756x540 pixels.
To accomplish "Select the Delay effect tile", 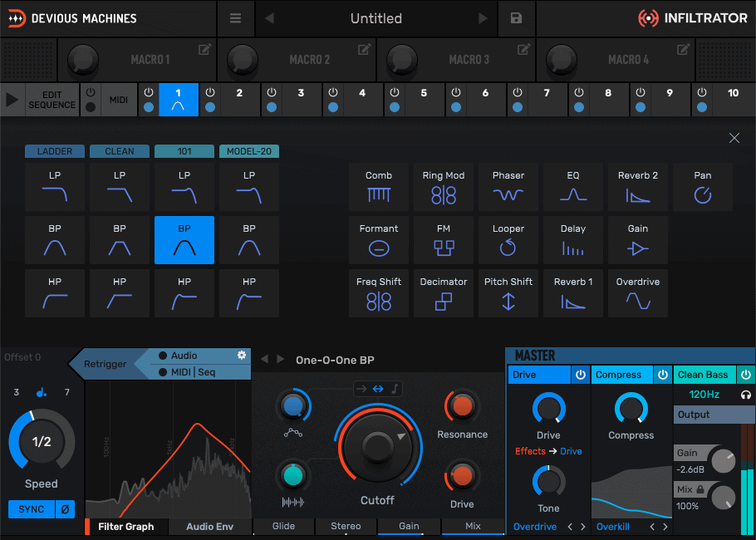I will [572, 240].
